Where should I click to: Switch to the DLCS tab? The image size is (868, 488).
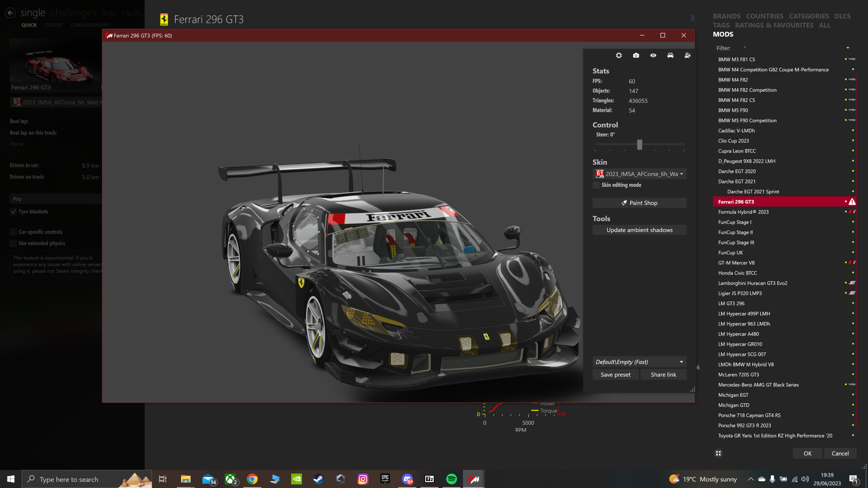point(842,16)
